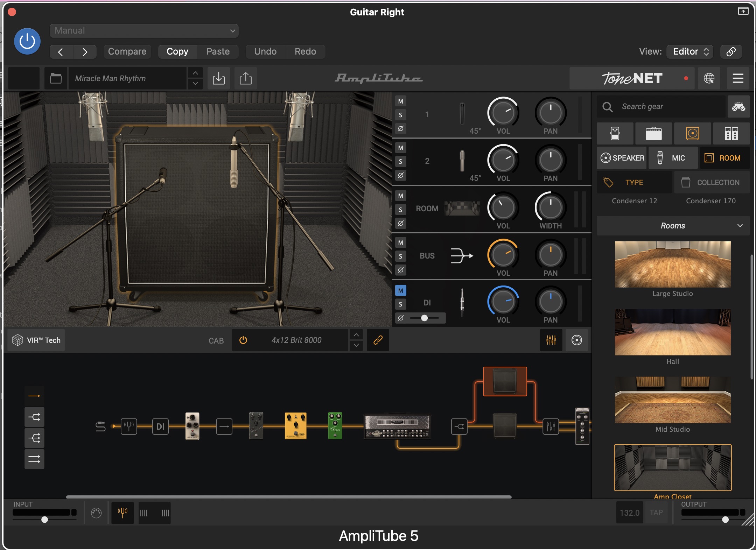Select the stomp pedal gear category icon
This screenshot has height=550, width=756.
(x=615, y=134)
